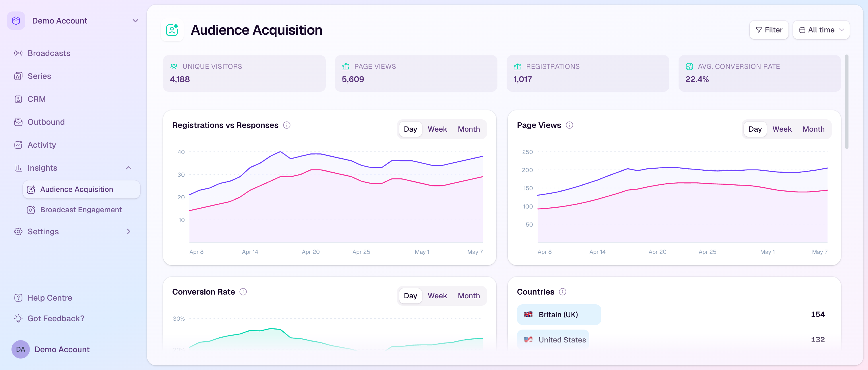
Task: Click the Help Centre question mark icon
Action: 18,298
